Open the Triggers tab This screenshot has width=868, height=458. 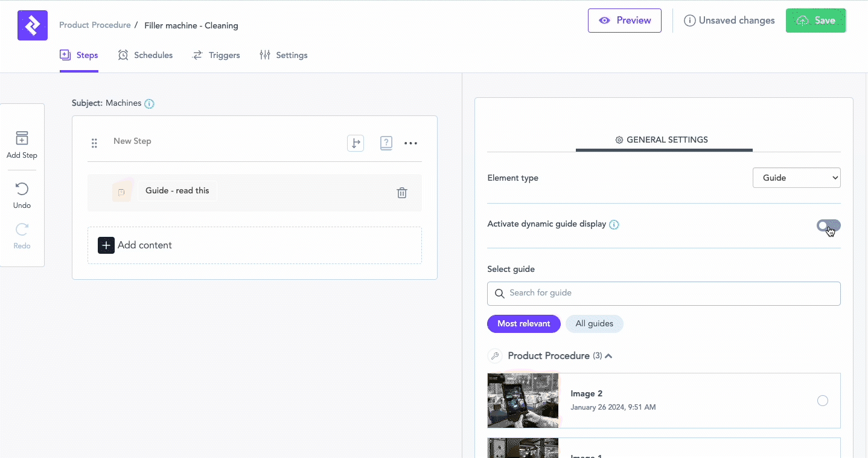point(216,55)
